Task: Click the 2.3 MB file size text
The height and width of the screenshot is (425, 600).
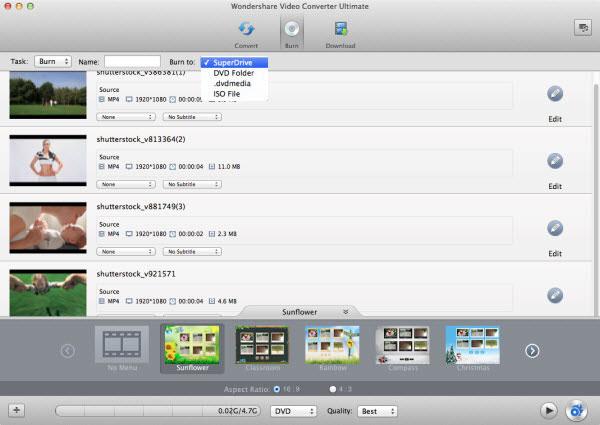Action: pyautogui.click(x=227, y=234)
